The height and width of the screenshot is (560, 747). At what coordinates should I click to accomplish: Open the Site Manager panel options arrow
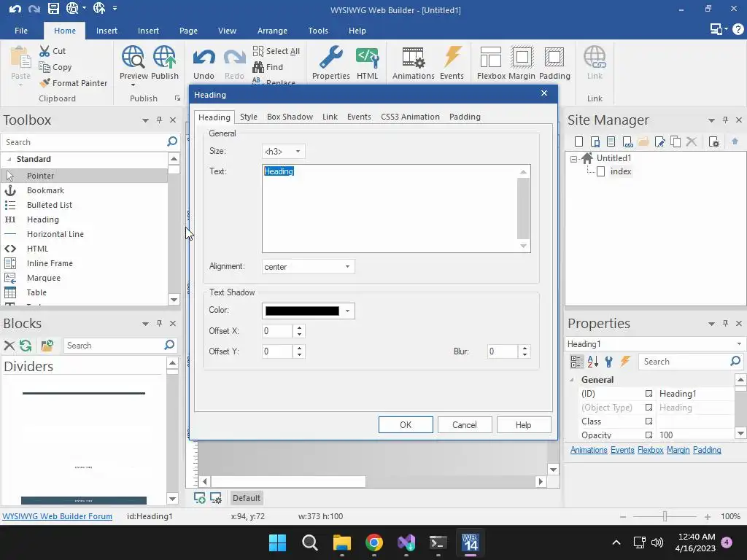click(x=711, y=120)
